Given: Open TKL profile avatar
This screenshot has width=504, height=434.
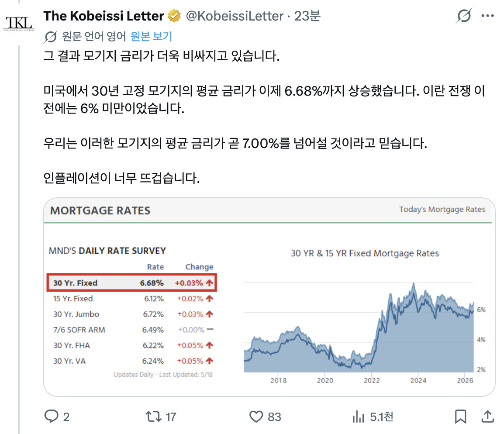Looking at the screenshot, I should point(19,24).
